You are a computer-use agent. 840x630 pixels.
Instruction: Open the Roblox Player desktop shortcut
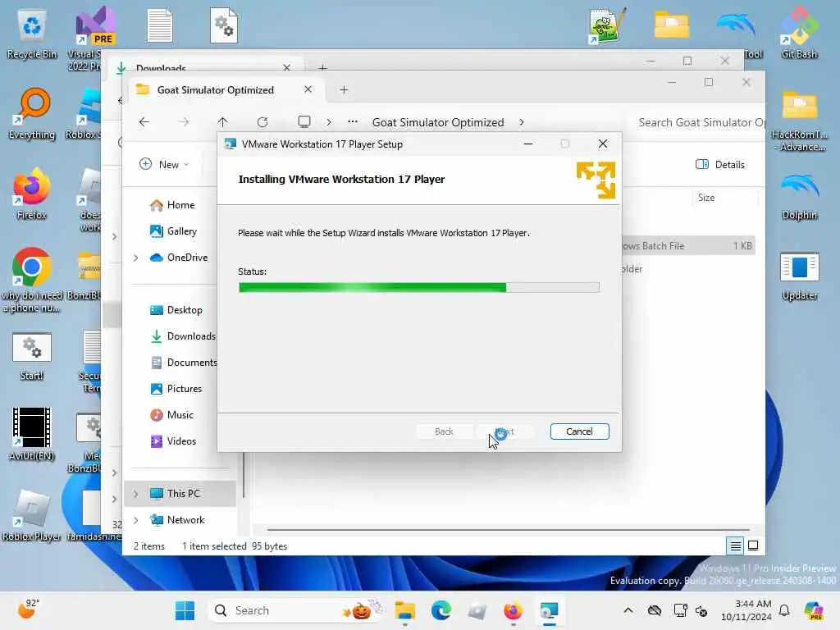[32, 515]
